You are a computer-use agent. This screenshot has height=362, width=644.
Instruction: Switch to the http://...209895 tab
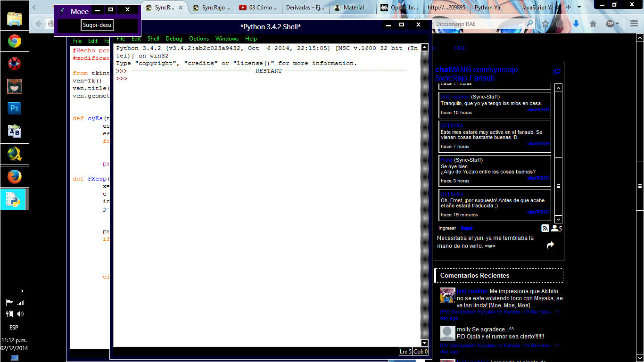click(x=446, y=8)
